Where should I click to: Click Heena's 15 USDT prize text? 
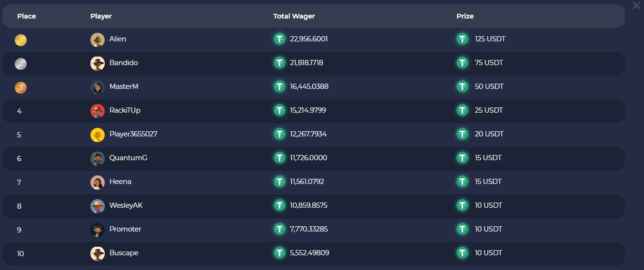pyautogui.click(x=488, y=182)
